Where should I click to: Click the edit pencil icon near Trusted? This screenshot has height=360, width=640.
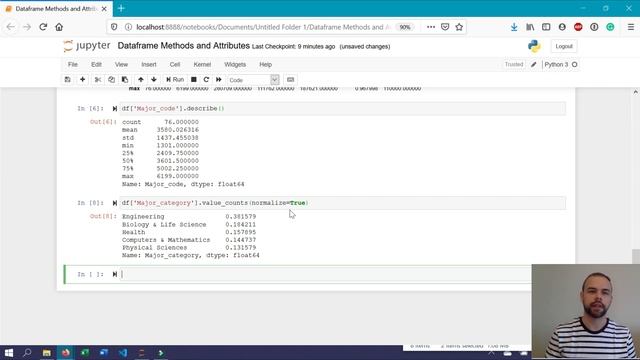pos(533,64)
